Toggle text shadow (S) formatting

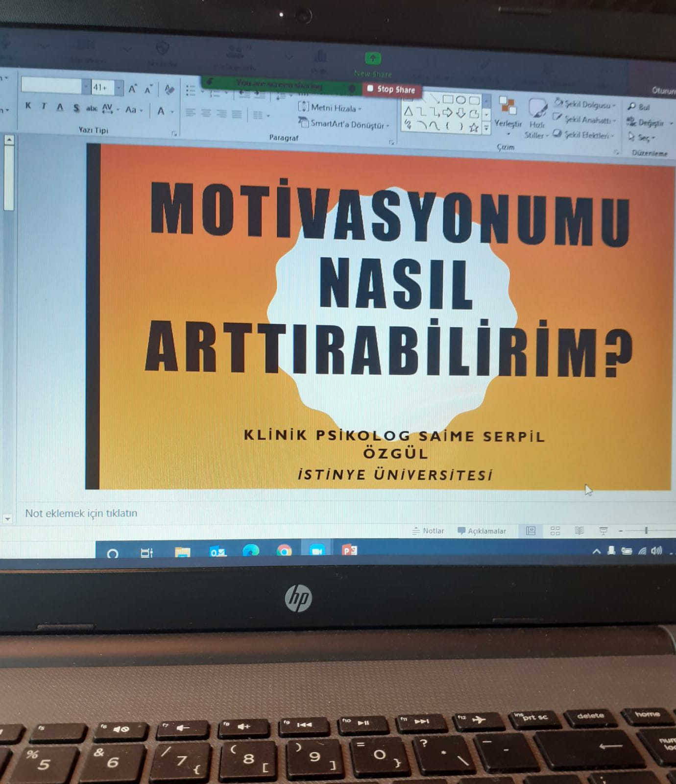pyautogui.click(x=76, y=108)
